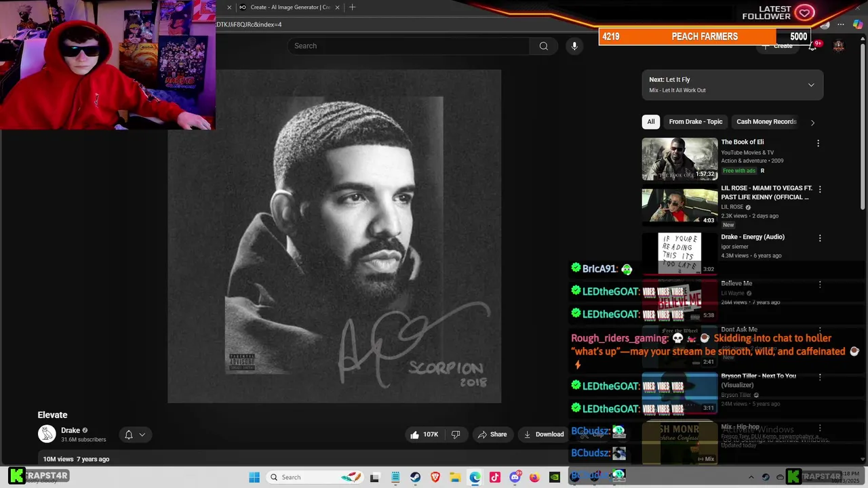Open the Windows Start menu
The image size is (868, 488).
point(254,477)
